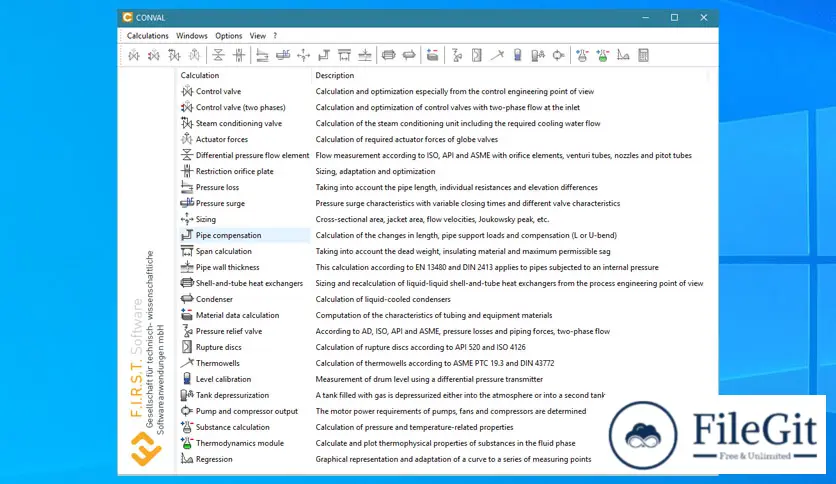
Task: Click the Pipe compensation toolbar icon
Action: [324, 55]
